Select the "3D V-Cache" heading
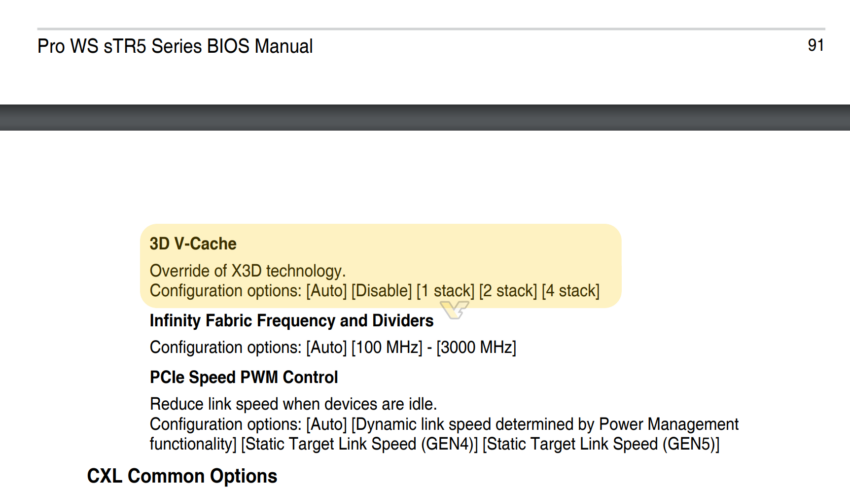The image size is (850, 488). click(x=193, y=244)
